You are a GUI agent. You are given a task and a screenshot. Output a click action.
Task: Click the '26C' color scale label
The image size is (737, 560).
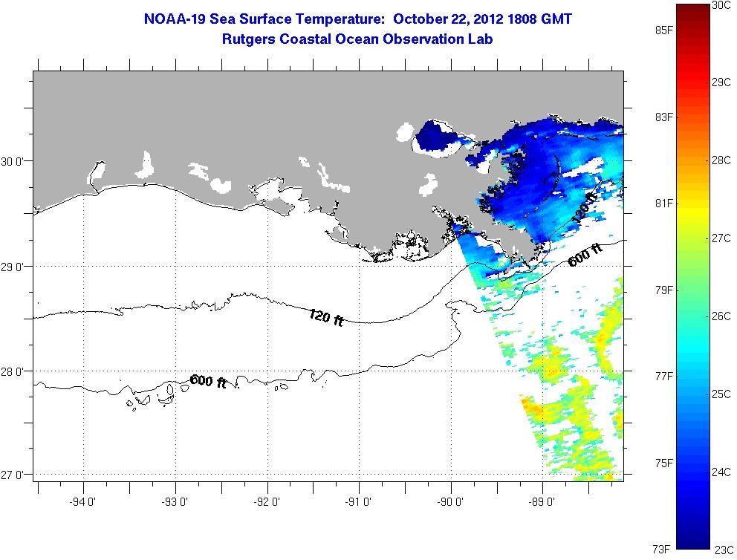pyautogui.click(x=721, y=316)
